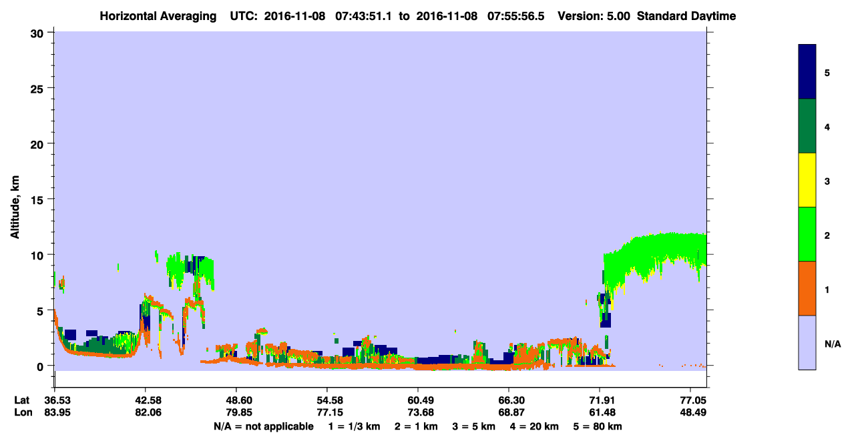Image resolution: width=868 pixels, height=445 pixels.
Task: Click the orange level 1 colorbar swatch
Action: click(x=807, y=288)
